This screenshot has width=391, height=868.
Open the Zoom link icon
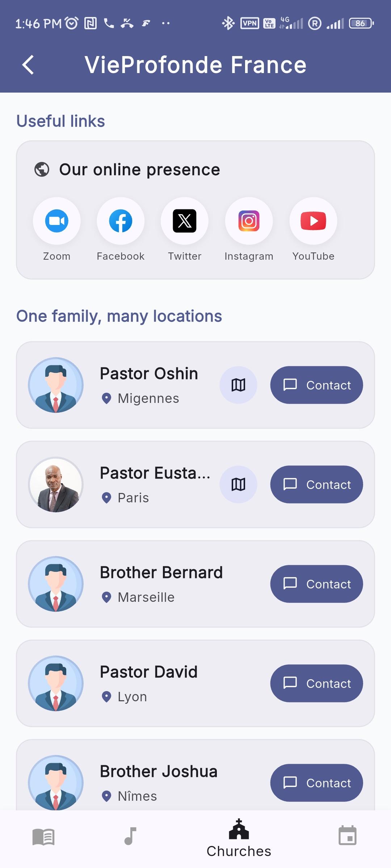coord(56,221)
